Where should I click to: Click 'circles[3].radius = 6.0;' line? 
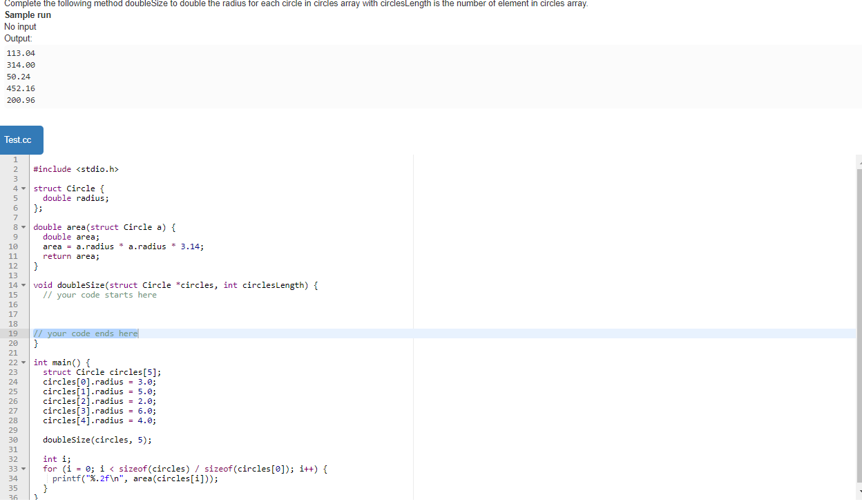click(99, 411)
